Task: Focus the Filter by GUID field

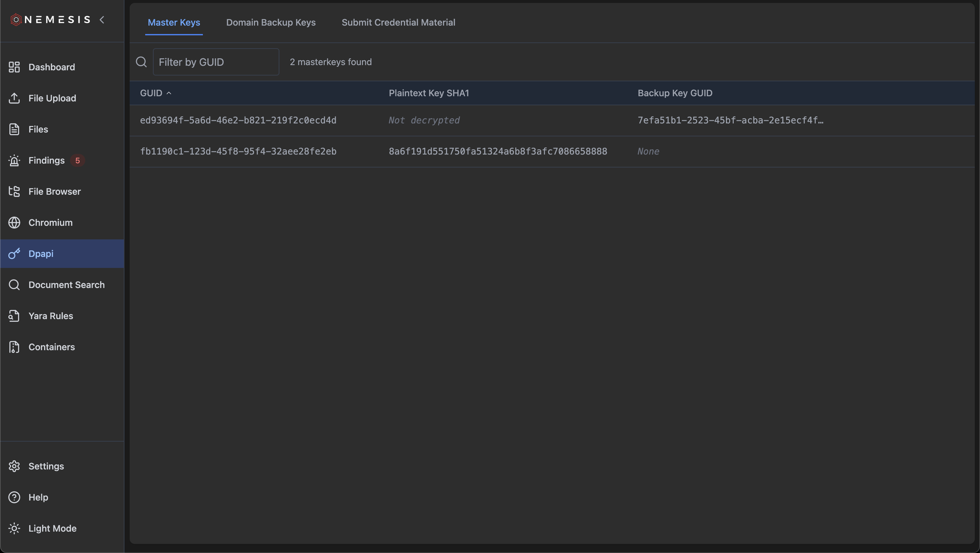Action: click(216, 62)
